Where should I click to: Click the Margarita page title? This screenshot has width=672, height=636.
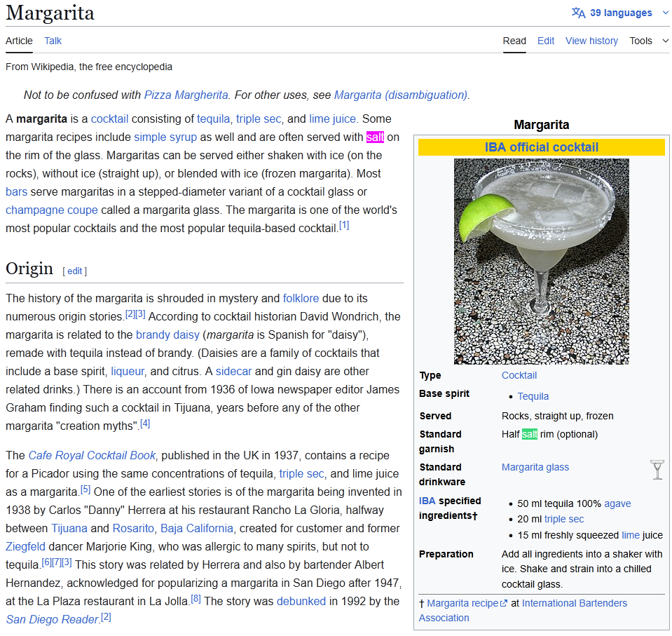click(x=50, y=13)
